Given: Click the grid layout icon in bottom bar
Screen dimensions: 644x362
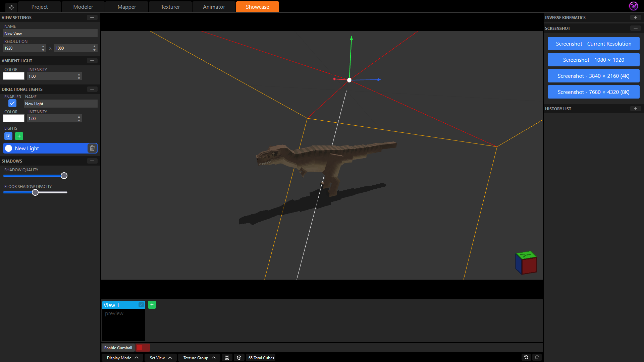Looking at the screenshot, I should (x=227, y=358).
